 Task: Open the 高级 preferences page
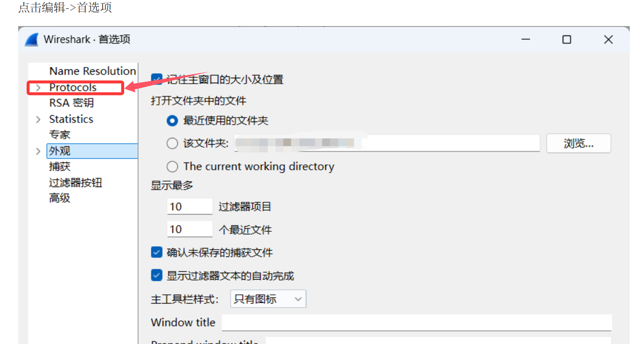tap(60, 198)
